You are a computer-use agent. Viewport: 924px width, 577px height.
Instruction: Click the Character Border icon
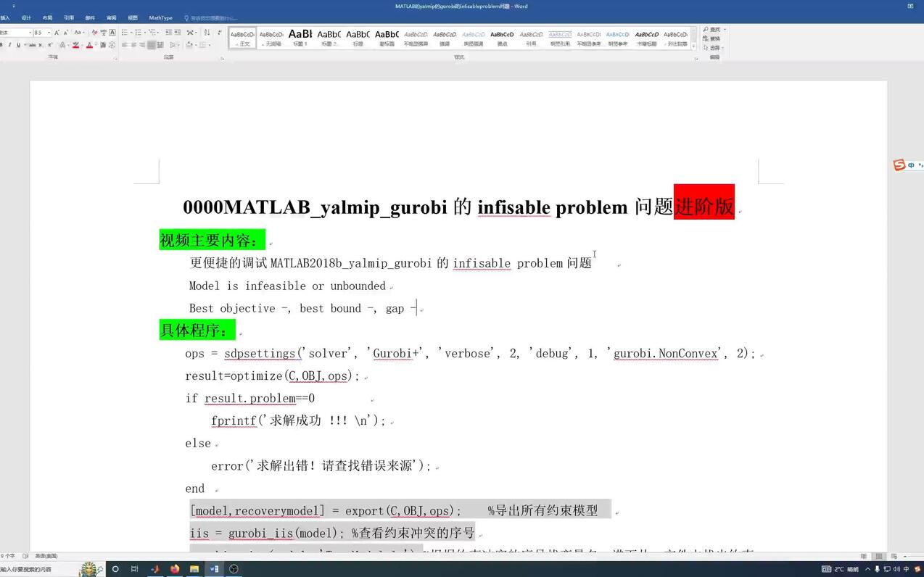pyautogui.click(x=112, y=33)
